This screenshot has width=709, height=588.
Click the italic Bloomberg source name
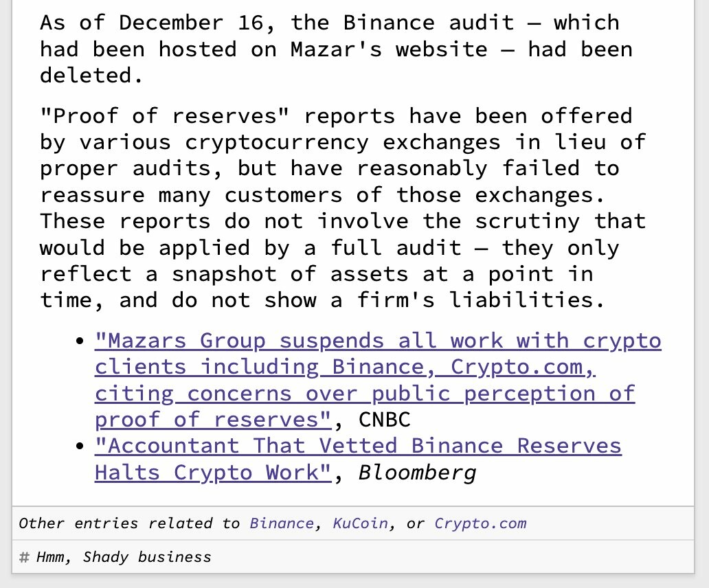click(x=416, y=473)
